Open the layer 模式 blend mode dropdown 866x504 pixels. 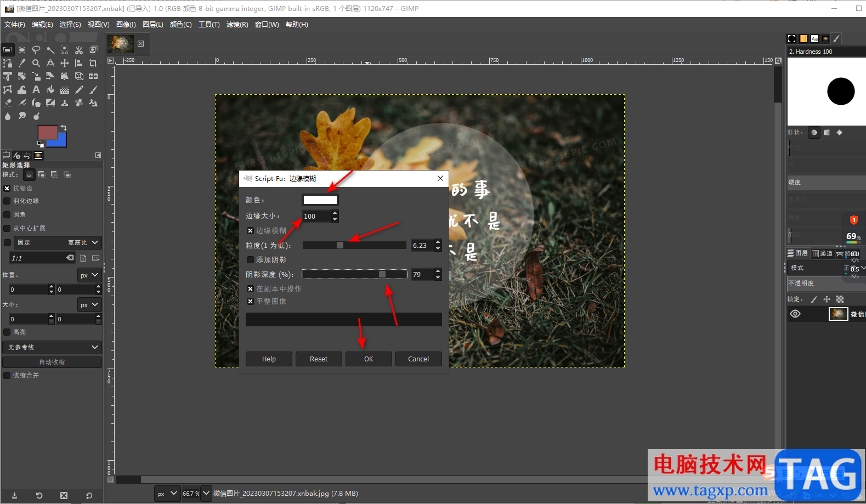click(827, 268)
